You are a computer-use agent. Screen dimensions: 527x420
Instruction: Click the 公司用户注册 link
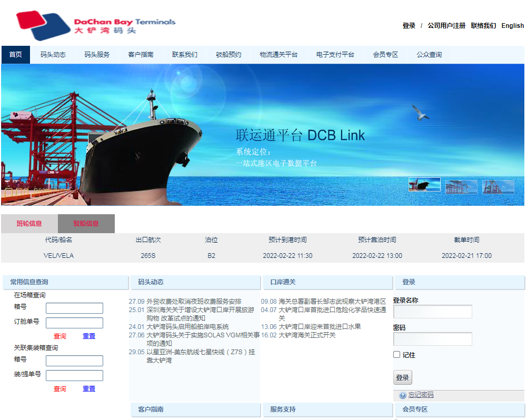click(x=446, y=26)
